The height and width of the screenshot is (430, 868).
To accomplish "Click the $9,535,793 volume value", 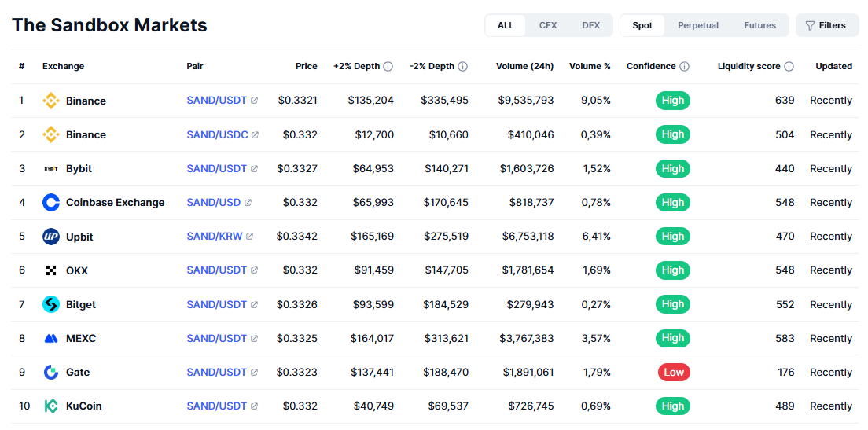I will [x=526, y=101].
